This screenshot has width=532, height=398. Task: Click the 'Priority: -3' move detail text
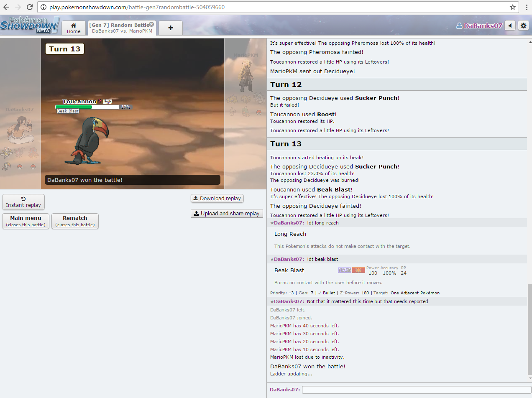tap(282, 293)
